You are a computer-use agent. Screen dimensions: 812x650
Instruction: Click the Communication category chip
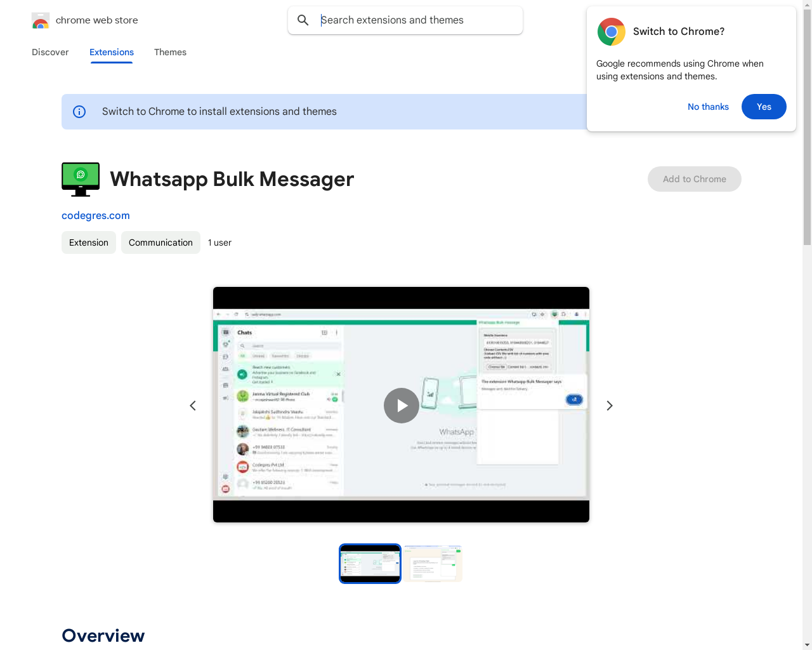(160, 242)
